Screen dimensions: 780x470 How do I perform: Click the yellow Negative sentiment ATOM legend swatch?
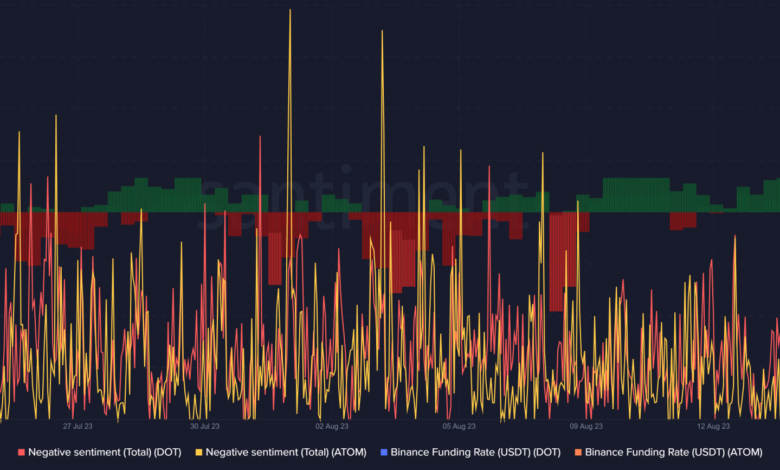click(198, 452)
